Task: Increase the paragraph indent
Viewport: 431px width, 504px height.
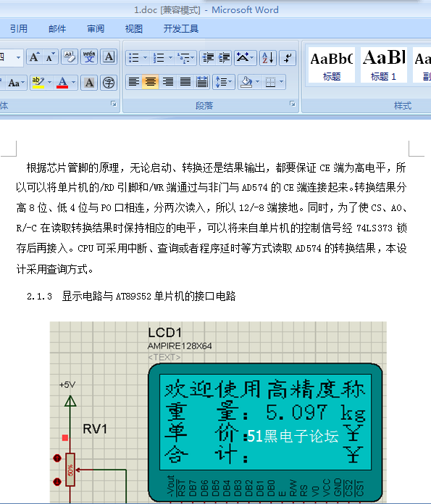Action: click(224, 58)
